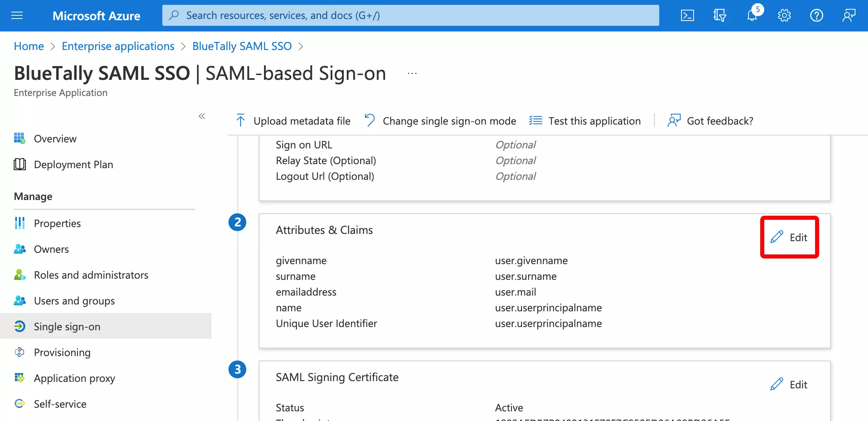This screenshot has height=421, width=868.
Task: Click the Relay State (Optional) label
Action: pyautogui.click(x=326, y=160)
